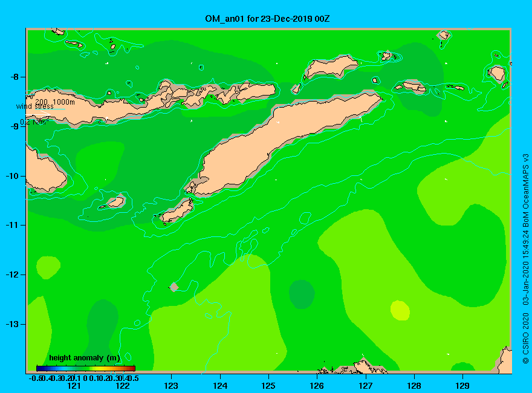Viewport: 532px width, 393px height.
Task: Select longitude tick label 123
Action: 171,386
